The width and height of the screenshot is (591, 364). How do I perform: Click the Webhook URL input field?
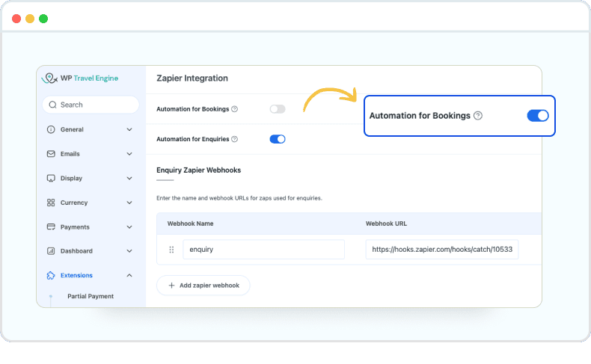pos(441,250)
